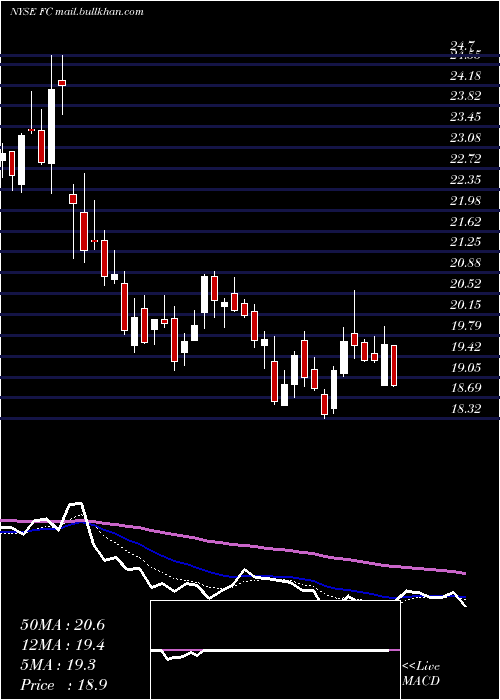Click the 12MA : 19.4 readout
This screenshot has width=500, height=700.
(x=62, y=645)
